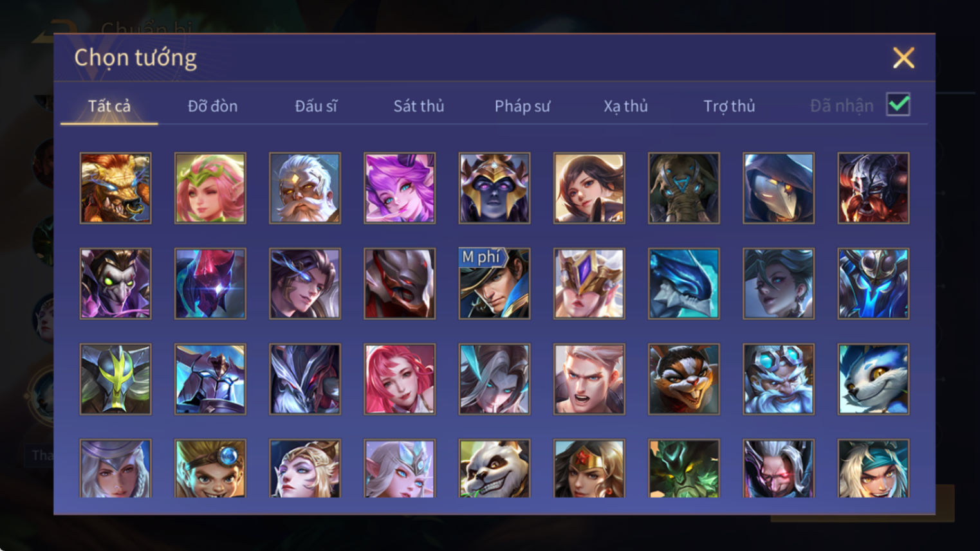Select the orange cat hero portrait

[x=684, y=379]
